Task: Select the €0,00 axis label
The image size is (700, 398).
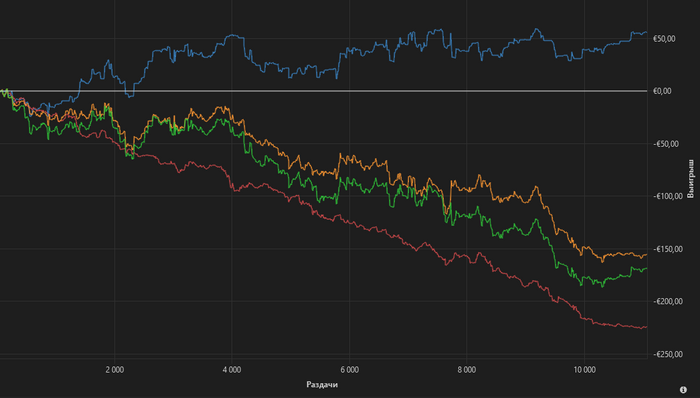Action: [662, 91]
